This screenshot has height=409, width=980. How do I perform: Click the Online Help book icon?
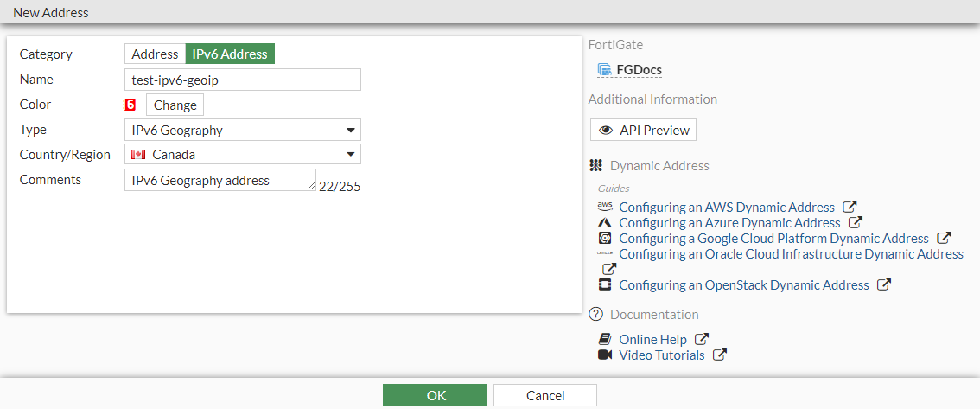605,339
